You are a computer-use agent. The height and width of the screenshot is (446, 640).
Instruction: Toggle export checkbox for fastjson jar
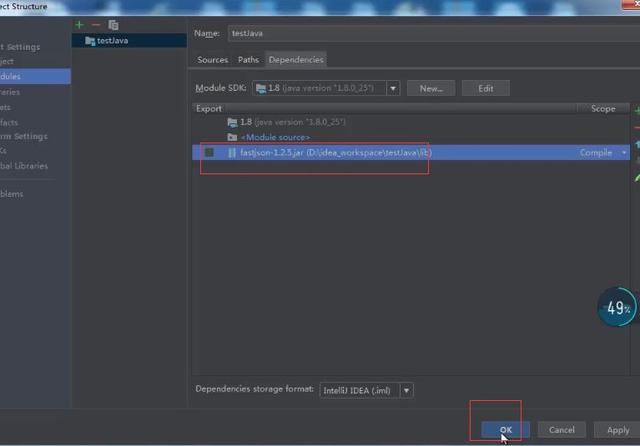[209, 153]
